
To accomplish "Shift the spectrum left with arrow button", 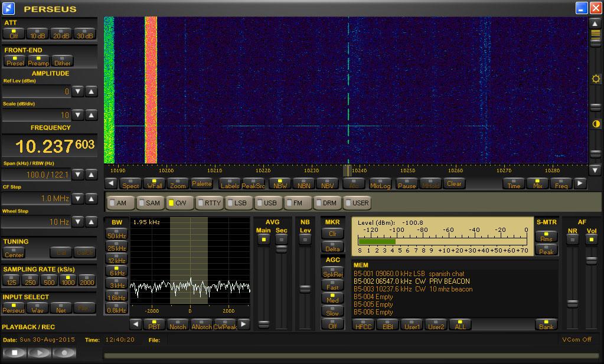I will 111,183.
